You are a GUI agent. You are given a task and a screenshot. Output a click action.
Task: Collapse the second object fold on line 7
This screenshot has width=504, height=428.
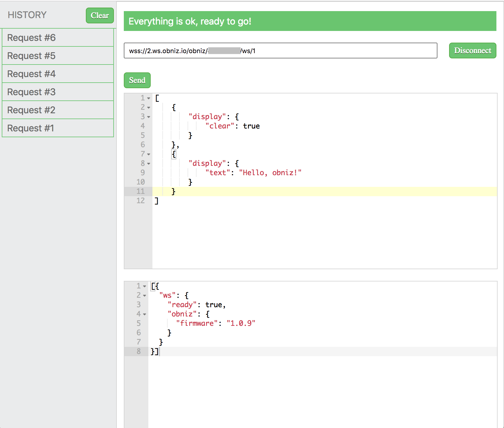point(149,154)
